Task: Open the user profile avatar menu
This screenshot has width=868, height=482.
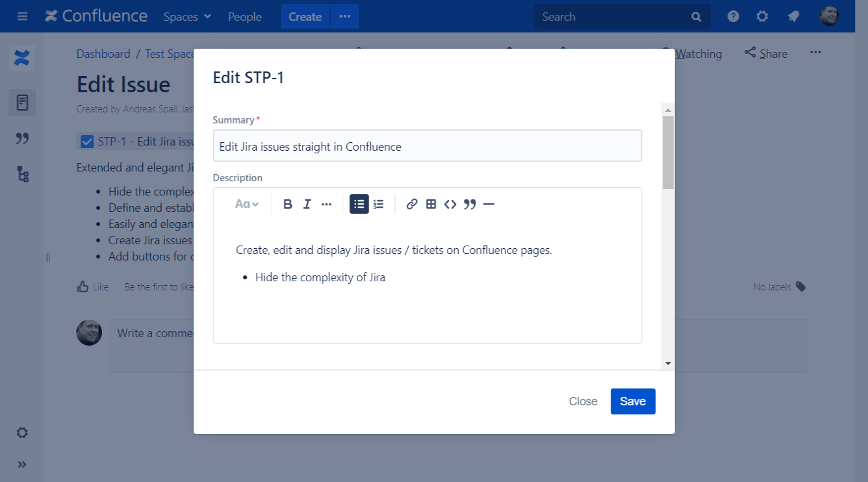Action: click(830, 16)
